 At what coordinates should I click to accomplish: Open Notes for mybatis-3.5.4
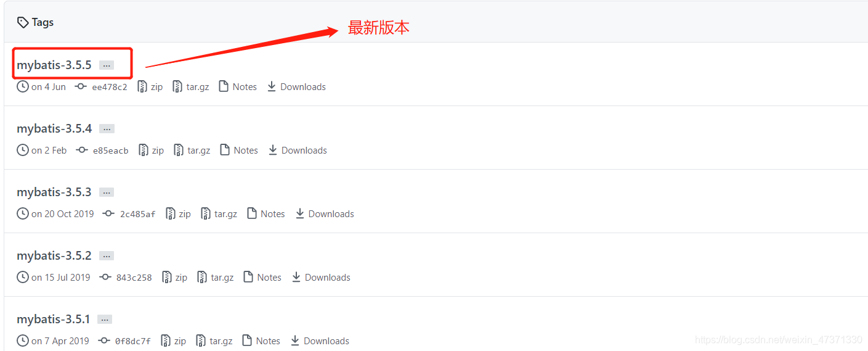(246, 151)
